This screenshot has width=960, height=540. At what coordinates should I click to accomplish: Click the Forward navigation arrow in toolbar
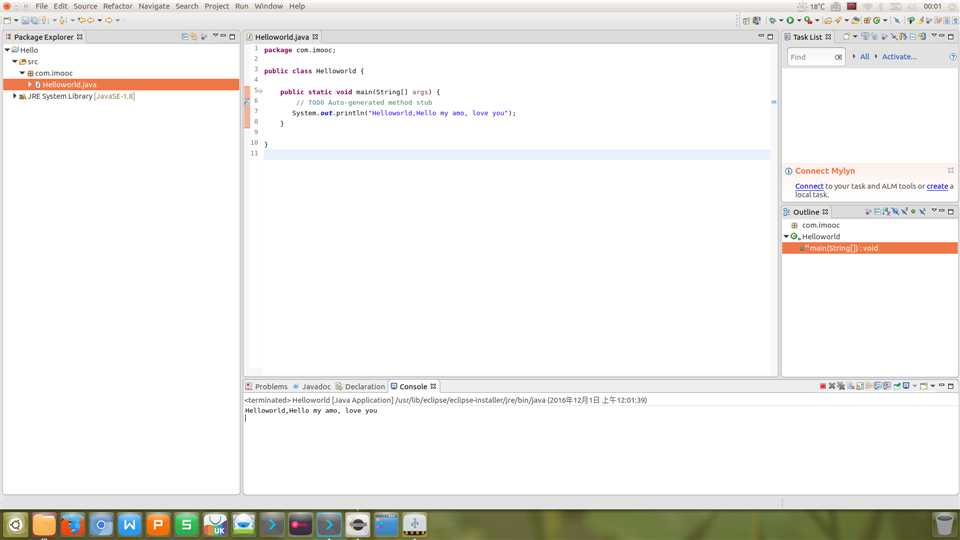[x=108, y=20]
